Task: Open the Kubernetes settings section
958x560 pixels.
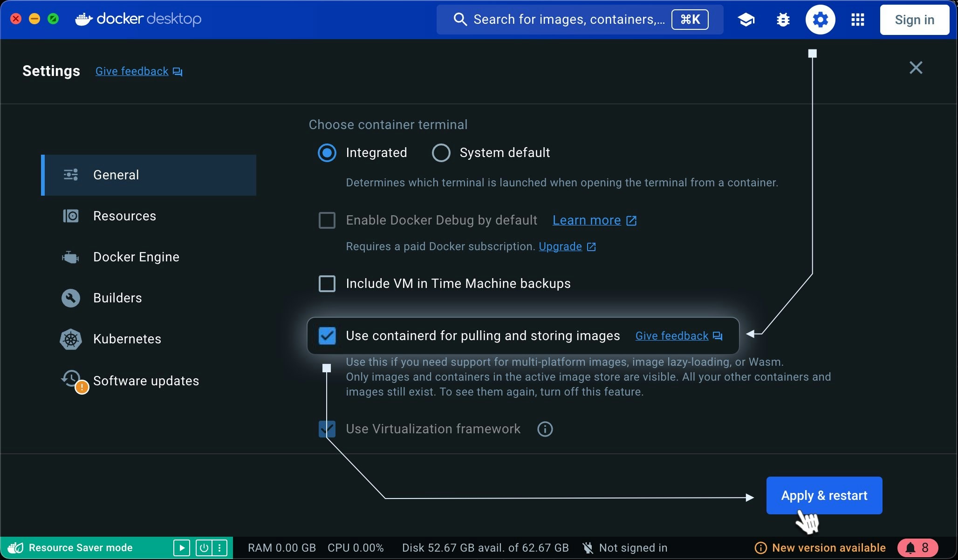Action: point(127,339)
